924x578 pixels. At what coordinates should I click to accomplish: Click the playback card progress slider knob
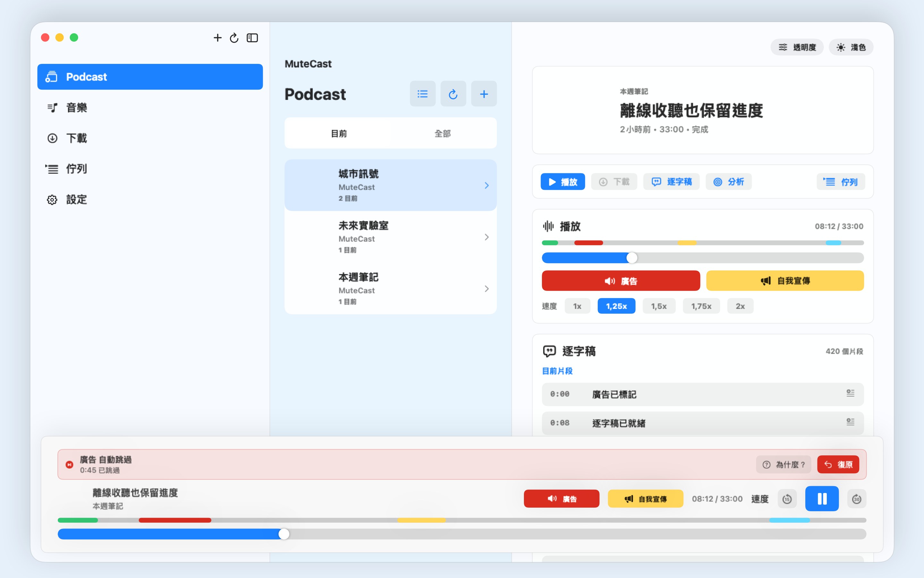tap(632, 258)
